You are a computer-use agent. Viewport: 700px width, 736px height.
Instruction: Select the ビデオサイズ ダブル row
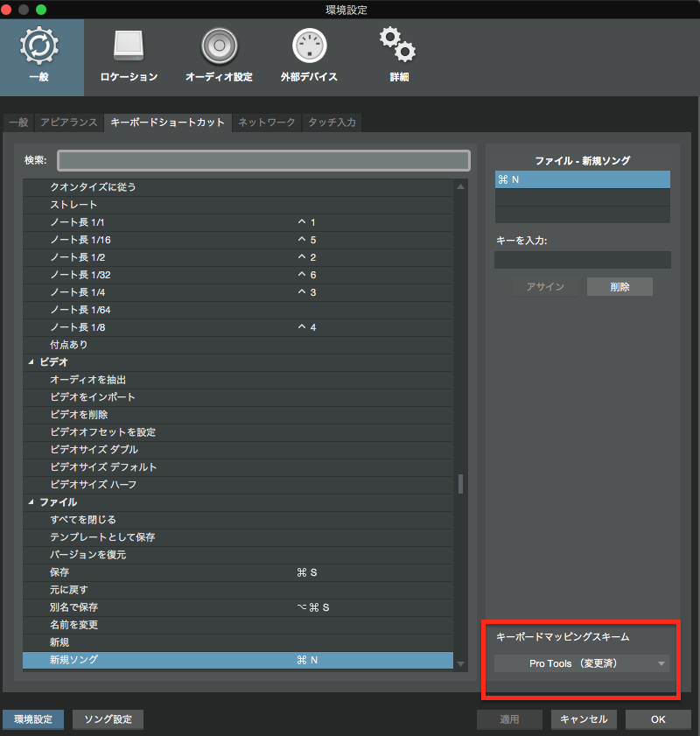pos(238,450)
